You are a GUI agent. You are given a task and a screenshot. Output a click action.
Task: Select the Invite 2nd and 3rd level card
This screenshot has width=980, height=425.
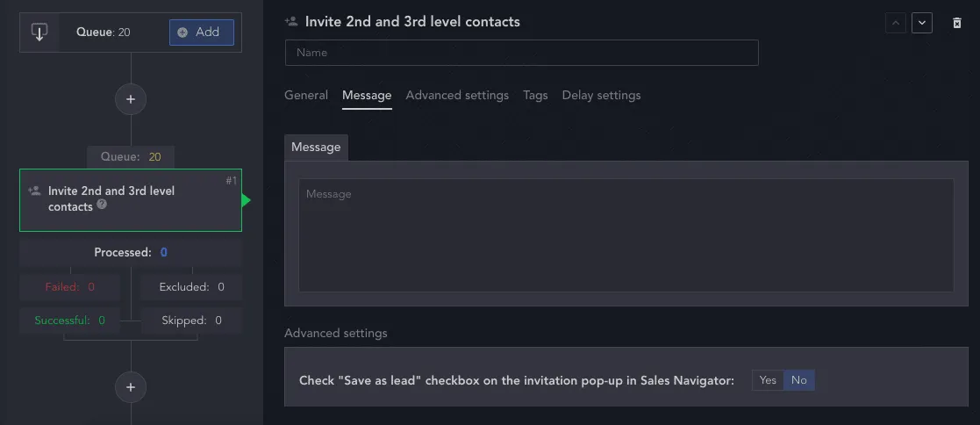(131, 200)
